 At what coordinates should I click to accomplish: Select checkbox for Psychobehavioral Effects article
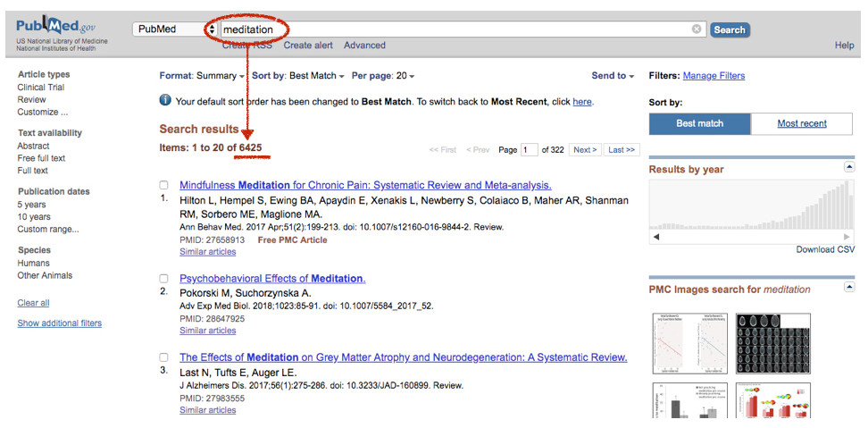163,279
